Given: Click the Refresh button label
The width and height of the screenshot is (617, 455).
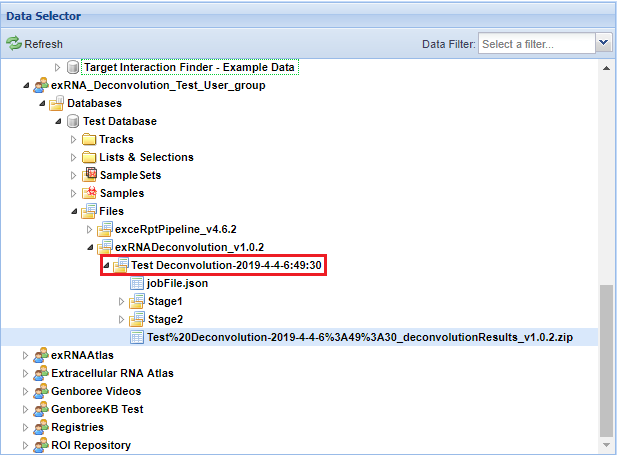Looking at the screenshot, I should click(43, 44).
